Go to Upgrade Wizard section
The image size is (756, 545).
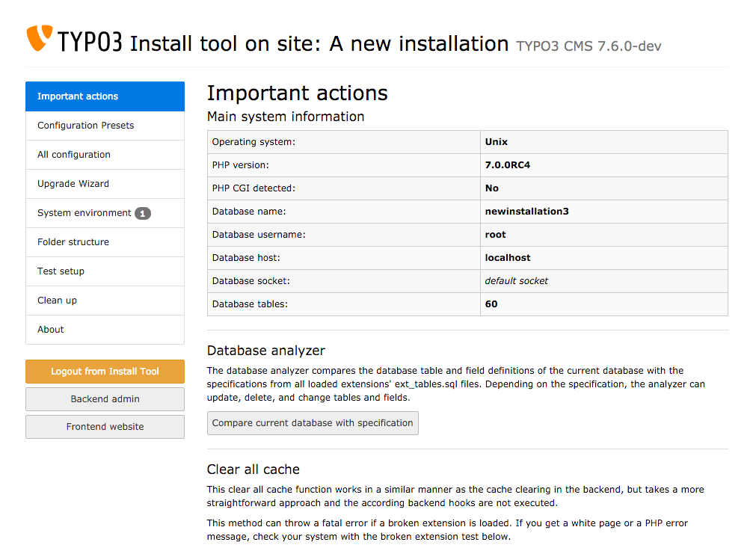pos(105,184)
